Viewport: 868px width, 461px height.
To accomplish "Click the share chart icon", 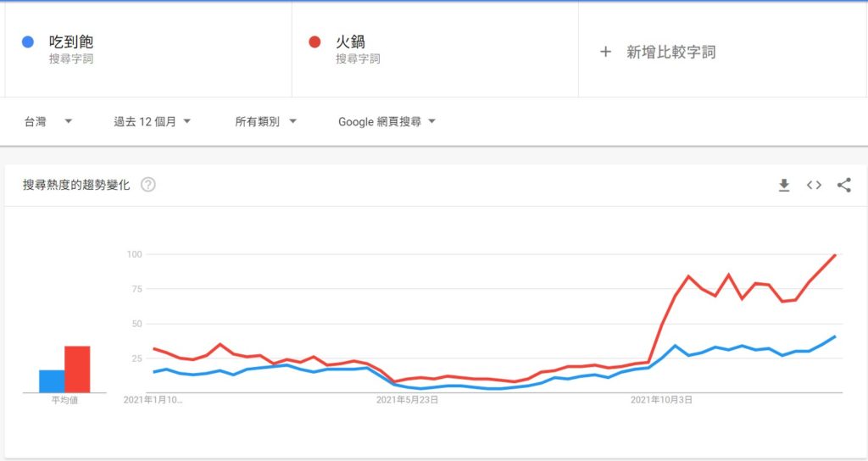I will pos(843,186).
